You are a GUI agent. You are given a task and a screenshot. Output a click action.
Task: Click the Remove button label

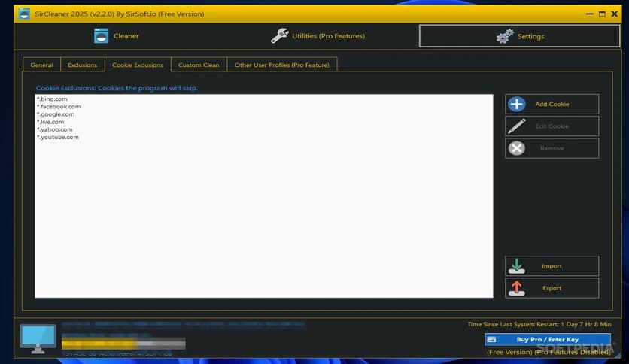tap(552, 148)
